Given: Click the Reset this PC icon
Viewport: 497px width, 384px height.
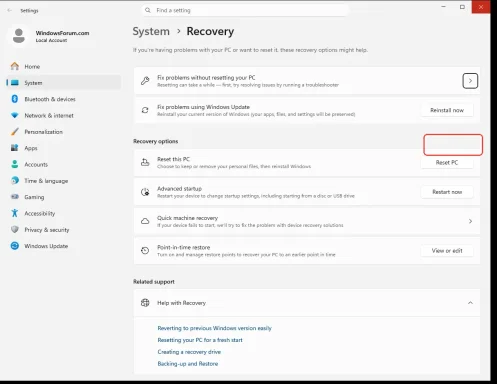Looking at the screenshot, I should click(145, 162).
